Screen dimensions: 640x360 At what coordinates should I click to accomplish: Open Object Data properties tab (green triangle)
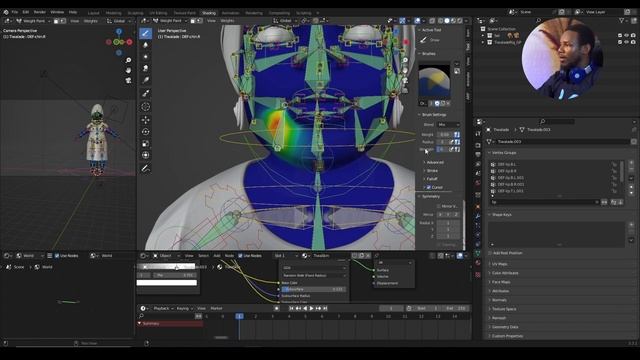click(x=478, y=253)
